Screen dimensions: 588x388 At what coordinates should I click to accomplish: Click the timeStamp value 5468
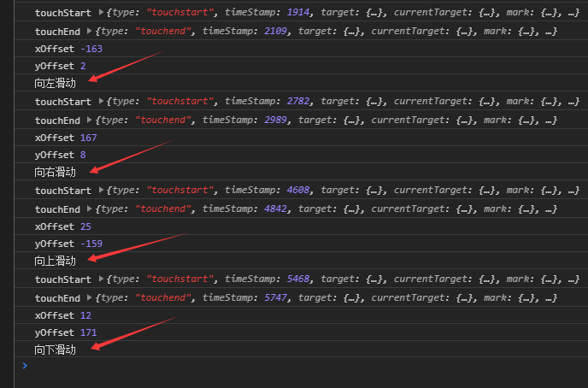coord(298,279)
